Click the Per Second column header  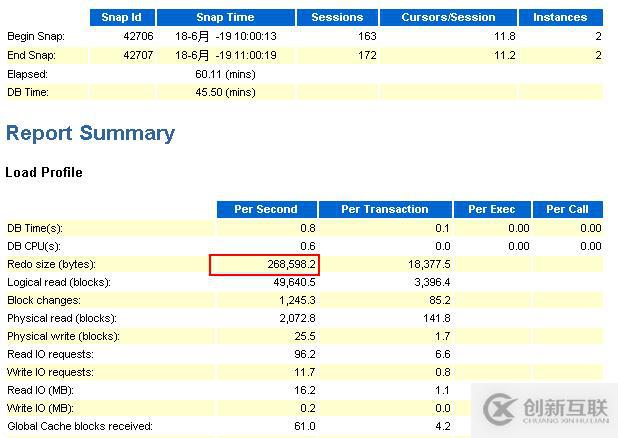coord(266,209)
